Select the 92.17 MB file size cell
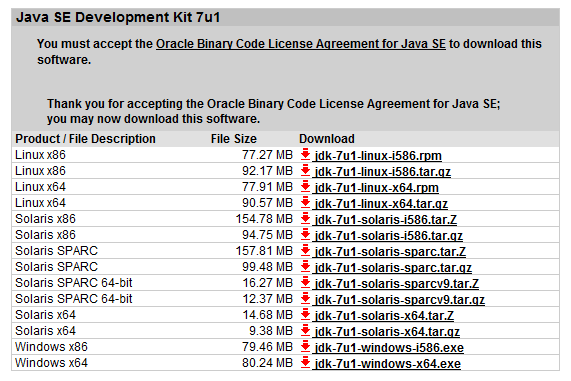571x381 pixels. point(267,171)
